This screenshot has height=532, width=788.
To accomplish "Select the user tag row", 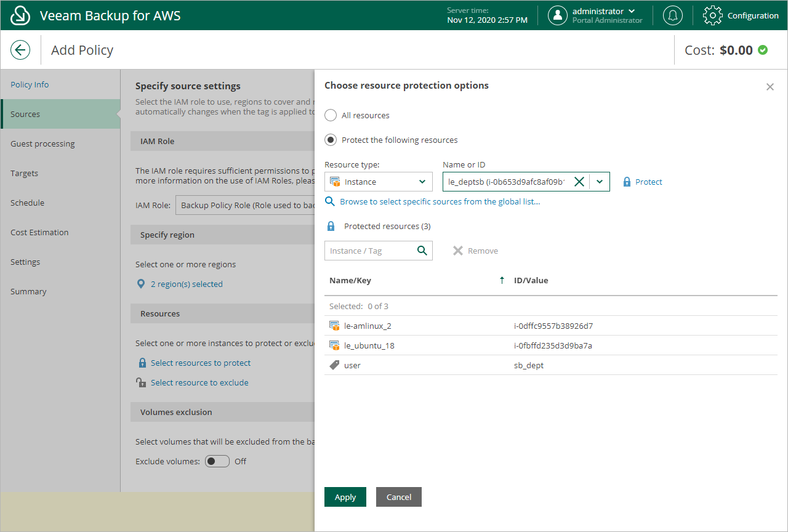I will (x=551, y=365).
